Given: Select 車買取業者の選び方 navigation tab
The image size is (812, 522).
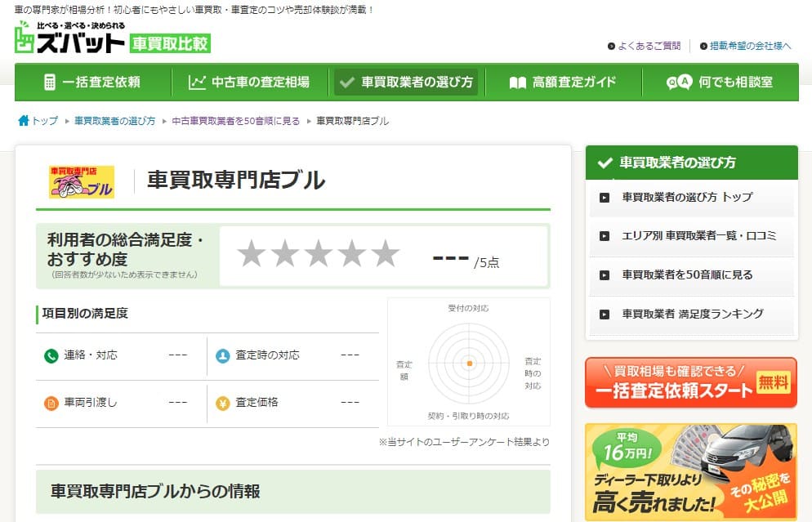Looking at the screenshot, I should tap(406, 82).
